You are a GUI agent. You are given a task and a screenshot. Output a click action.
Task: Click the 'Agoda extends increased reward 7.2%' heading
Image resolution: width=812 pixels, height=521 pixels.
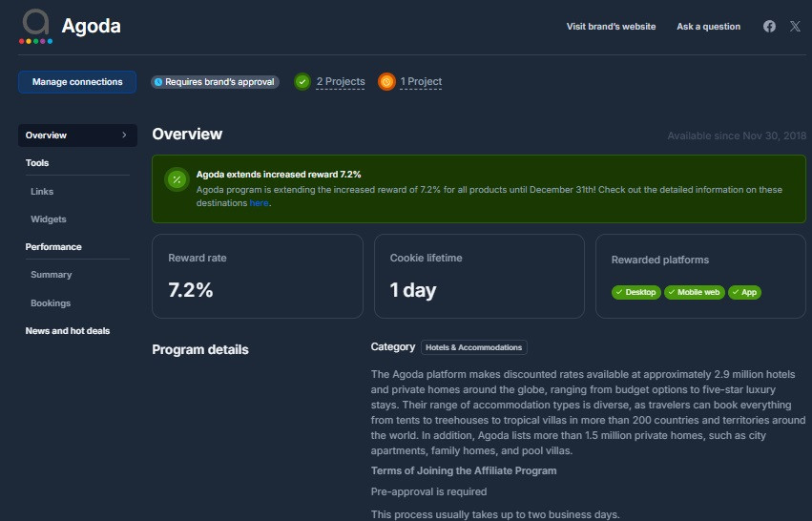click(279, 175)
